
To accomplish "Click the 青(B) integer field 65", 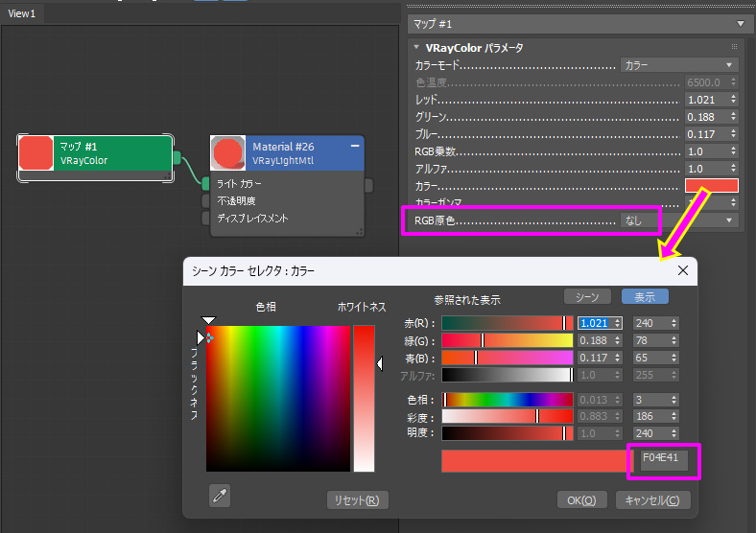I will (651, 358).
